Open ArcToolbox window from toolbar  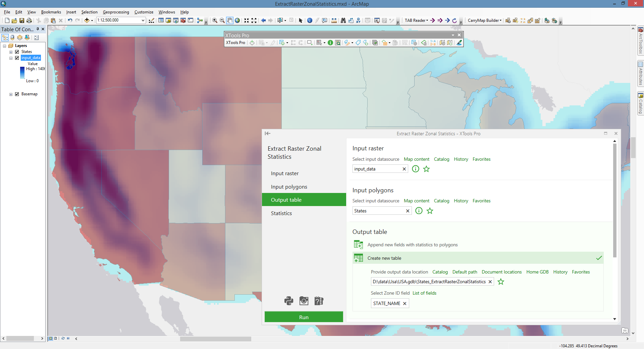pos(183,20)
